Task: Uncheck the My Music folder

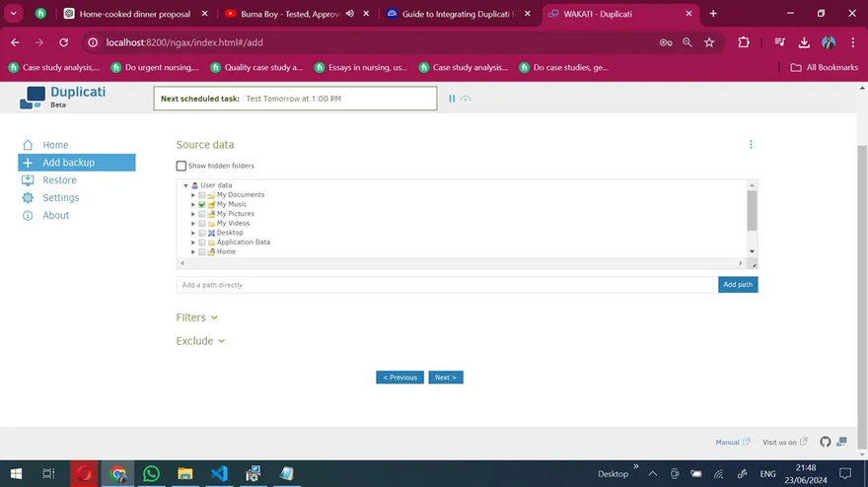Action: [202, 204]
